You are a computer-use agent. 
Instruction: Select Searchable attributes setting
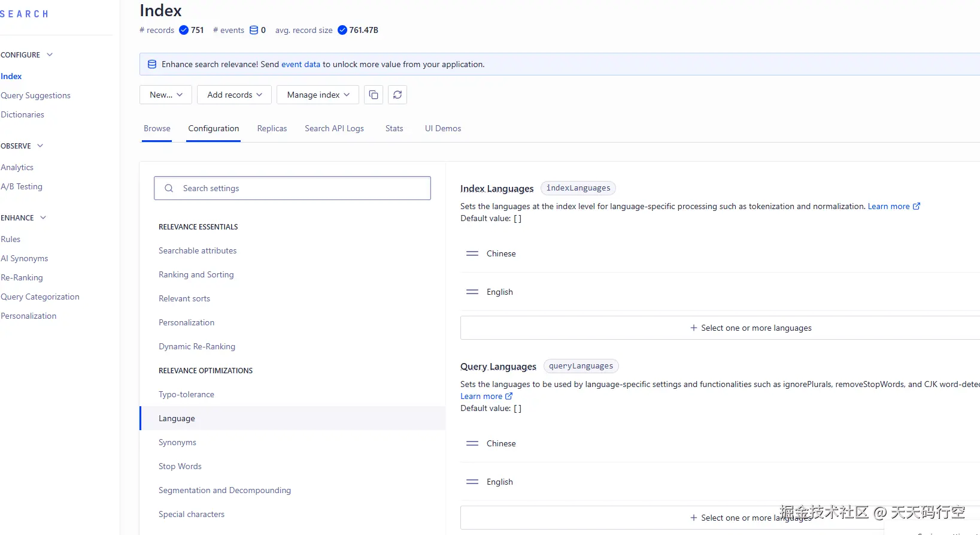[198, 250]
